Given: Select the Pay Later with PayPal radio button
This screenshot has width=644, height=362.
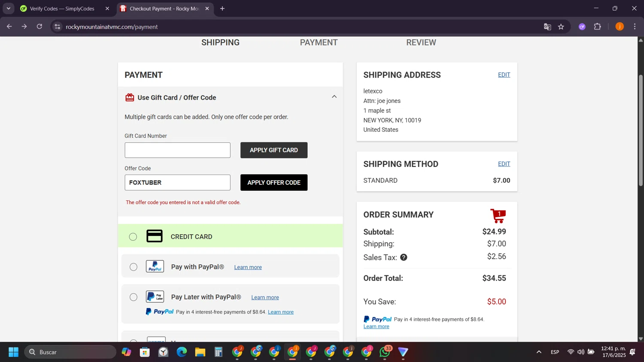Looking at the screenshot, I should click(134, 297).
